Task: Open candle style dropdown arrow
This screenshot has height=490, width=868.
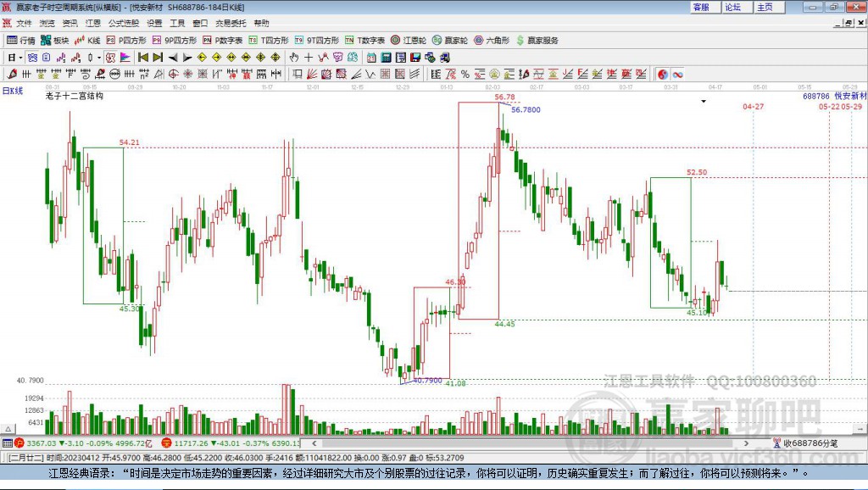Action: coord(98,58)
